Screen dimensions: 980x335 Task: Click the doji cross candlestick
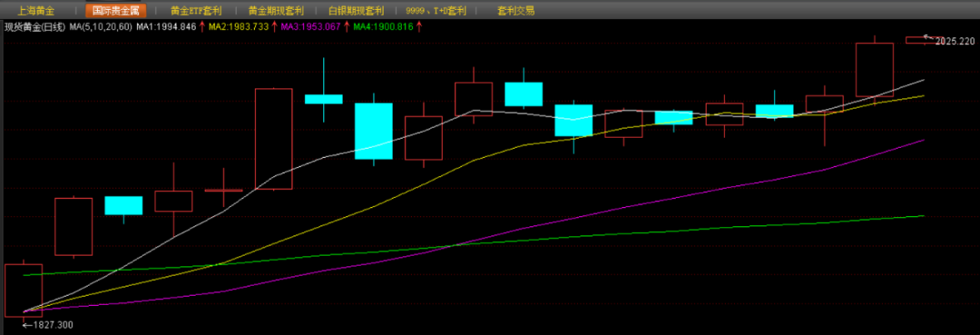click(224, 190)
